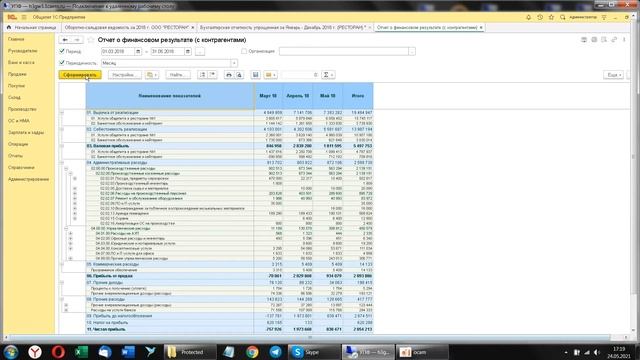Click the period start date field
This screenshot has width=640, height=360.
[x=118, y=51]
